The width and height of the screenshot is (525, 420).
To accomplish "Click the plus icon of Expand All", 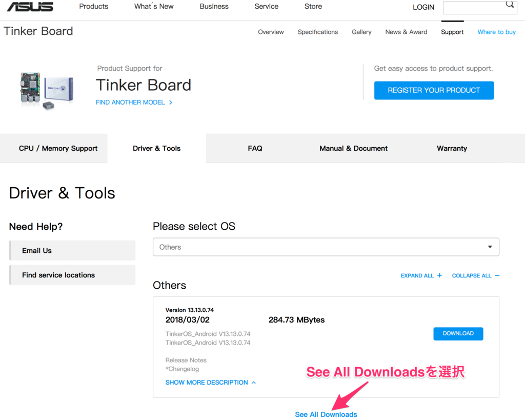I will click(x=439, y=275).
